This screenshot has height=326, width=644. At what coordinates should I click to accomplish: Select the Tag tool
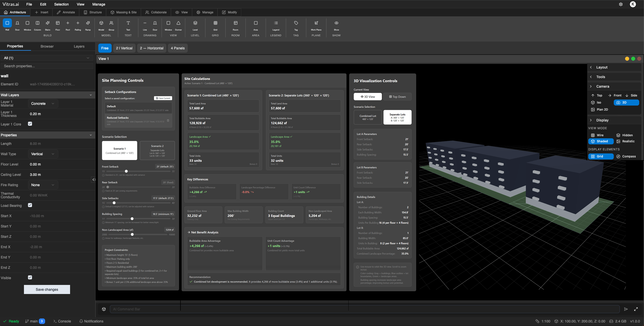coord(295,24)
